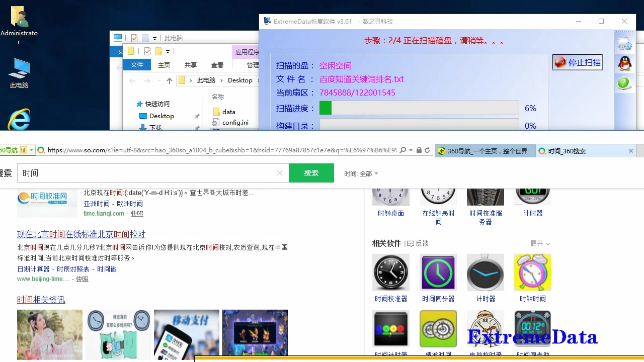Open the 管理 ribbon tab in Explorer

[x=253, y=65]
